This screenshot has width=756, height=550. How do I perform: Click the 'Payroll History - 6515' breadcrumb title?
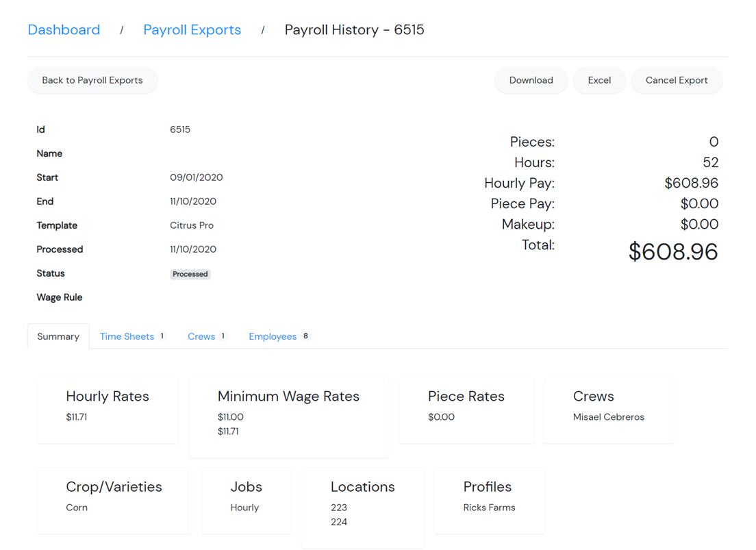pos(355,30)
